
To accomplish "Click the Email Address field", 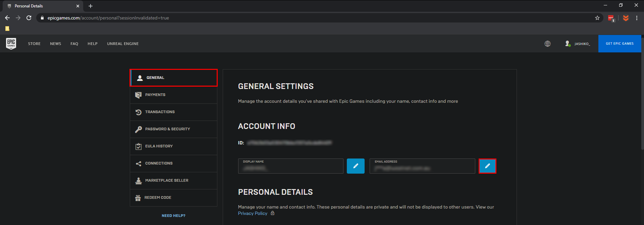I will pos(422,166).
